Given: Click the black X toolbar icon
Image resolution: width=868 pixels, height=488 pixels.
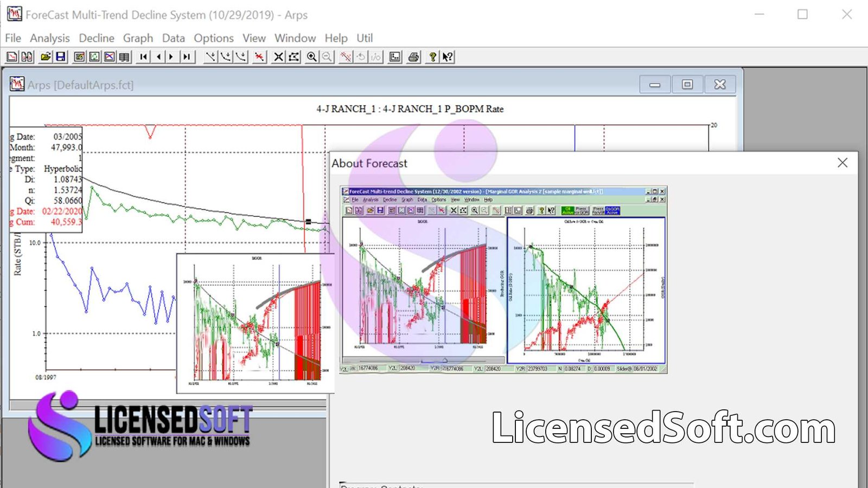Looking at the screenshot, I should (278, 56).
